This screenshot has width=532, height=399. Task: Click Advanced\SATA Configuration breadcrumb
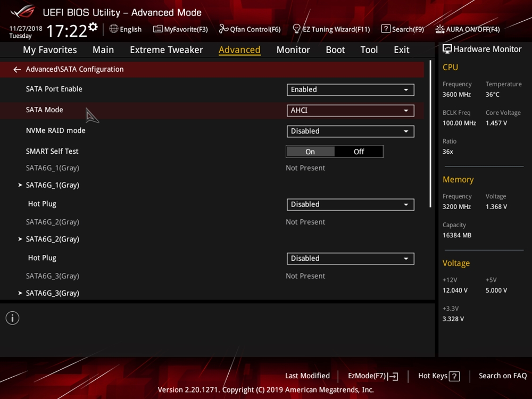click(74, 69)
